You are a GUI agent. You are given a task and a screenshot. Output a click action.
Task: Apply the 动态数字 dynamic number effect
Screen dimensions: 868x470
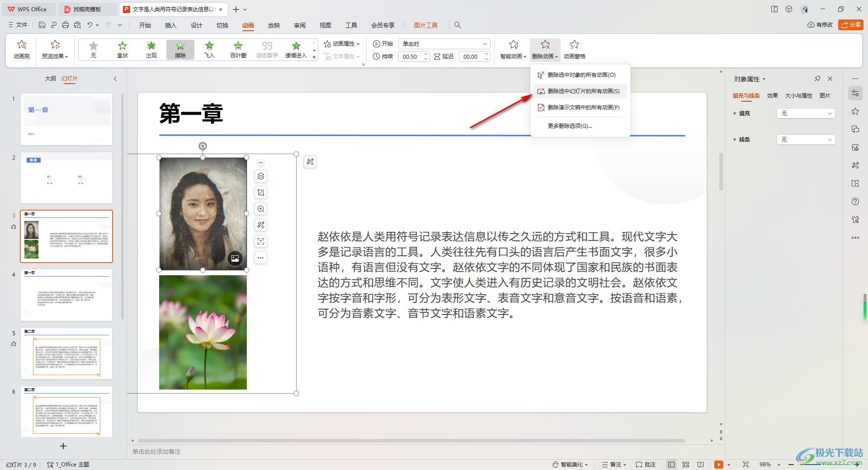(x=267, y=49)
